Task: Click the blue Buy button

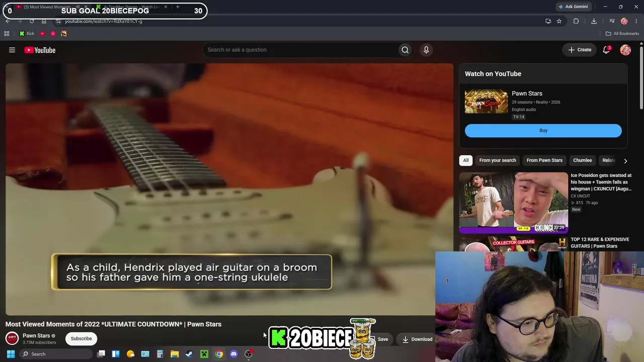Action: [x=543, y=131]
